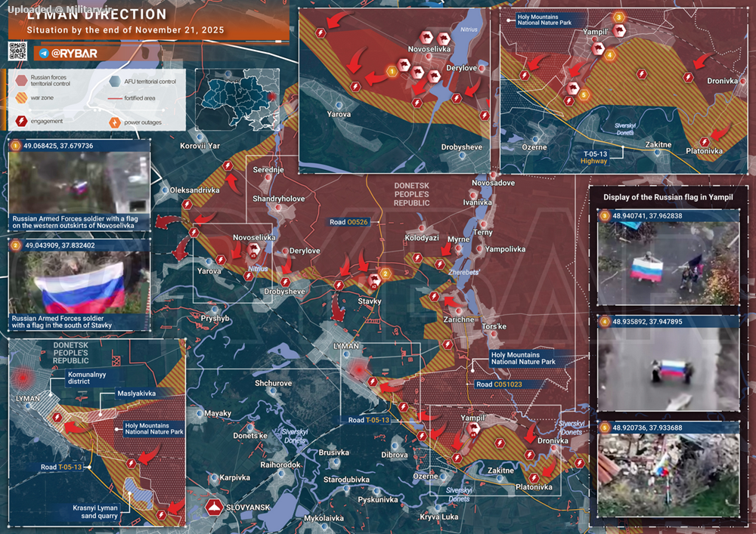The image size is (756, 534).
Task: Click the fortified area legend line
Action: [113, 99]
